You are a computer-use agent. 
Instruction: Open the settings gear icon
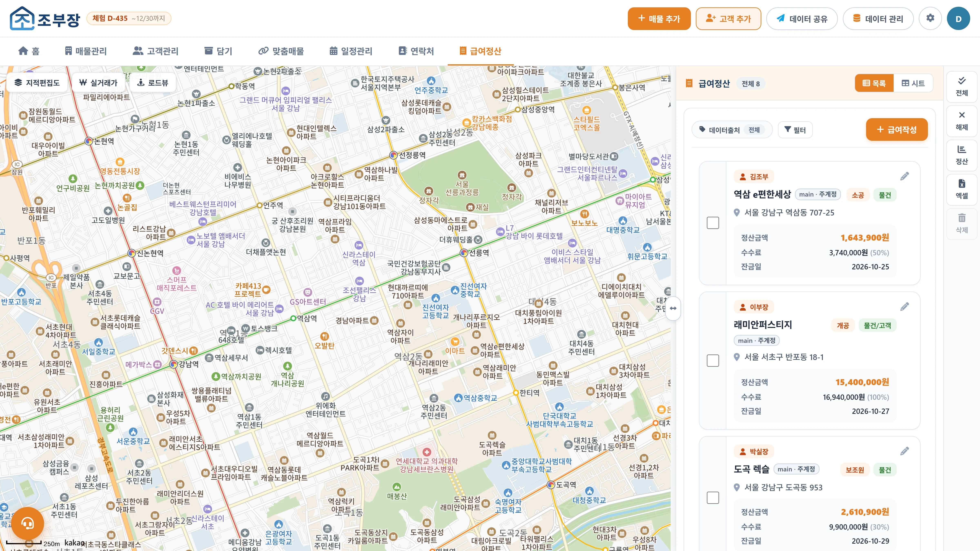tap(930, 18)
